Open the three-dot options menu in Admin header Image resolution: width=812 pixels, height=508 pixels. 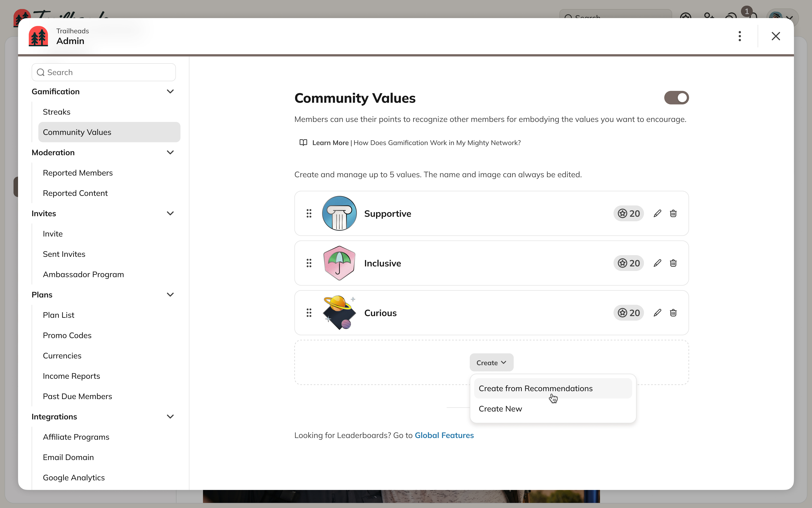[739, 36]
